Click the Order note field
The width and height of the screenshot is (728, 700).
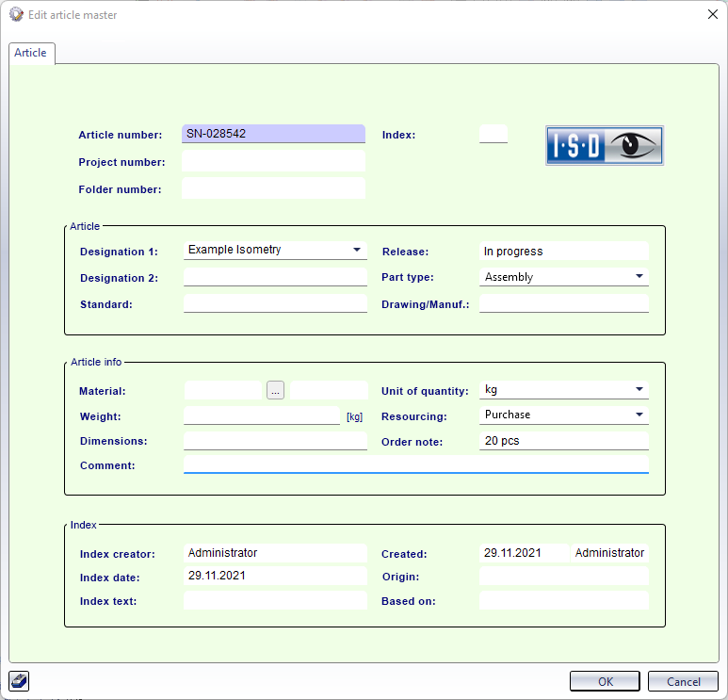click(x=563, y=441)
